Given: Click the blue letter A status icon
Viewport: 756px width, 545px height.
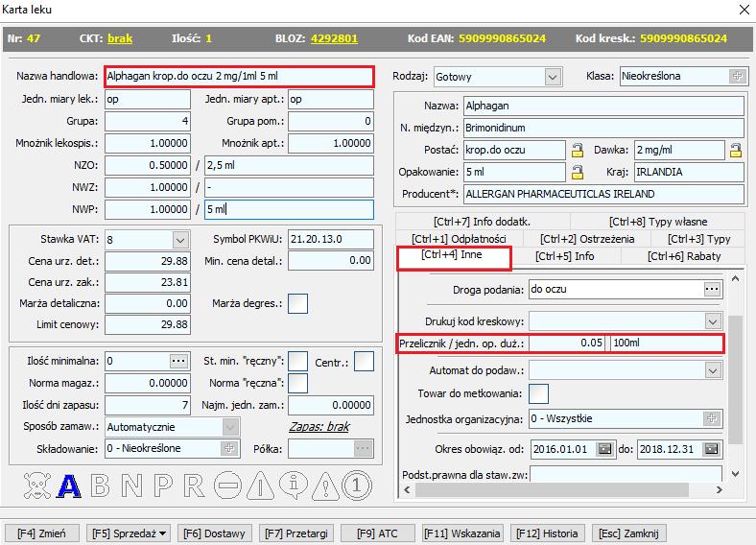Looking at the screenshot, I should click(x=69, y=486).
